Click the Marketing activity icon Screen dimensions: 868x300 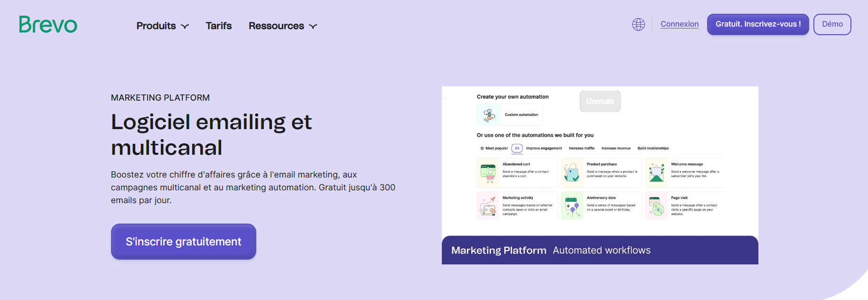[488, 206]
